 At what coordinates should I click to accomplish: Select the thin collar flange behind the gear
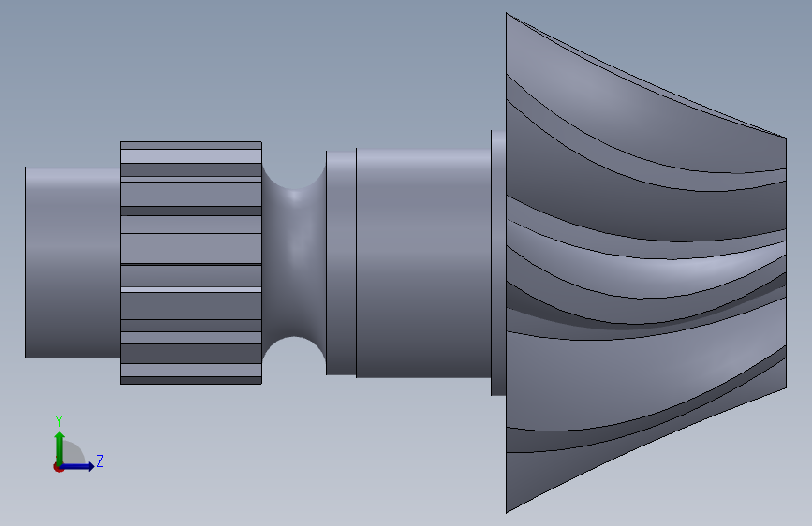pos(498,263)
